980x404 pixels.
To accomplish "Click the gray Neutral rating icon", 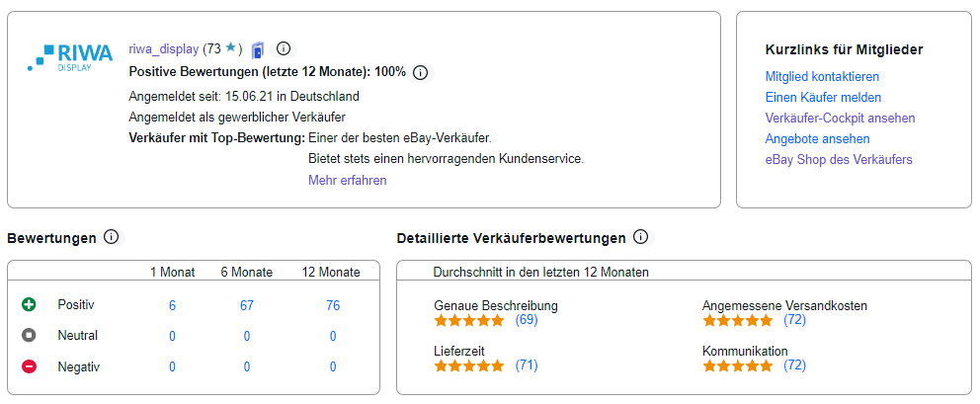I will [29, 336].
